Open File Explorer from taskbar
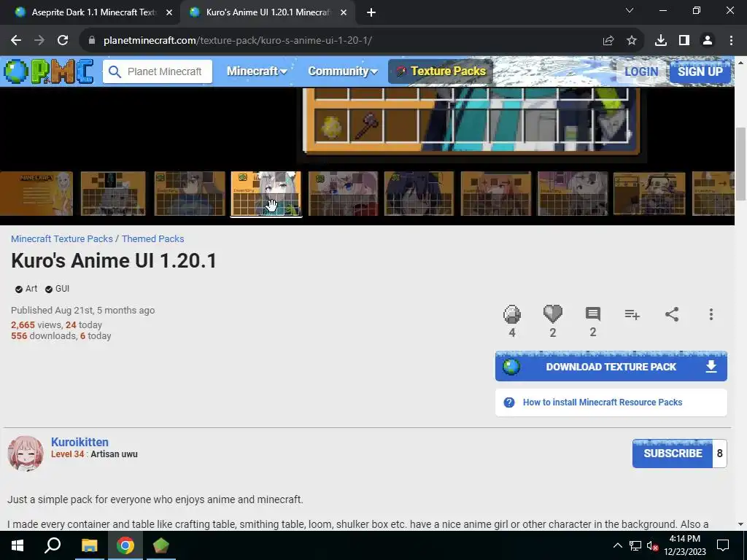This screenshot has width=747, height=560. (x=90, y=545)
